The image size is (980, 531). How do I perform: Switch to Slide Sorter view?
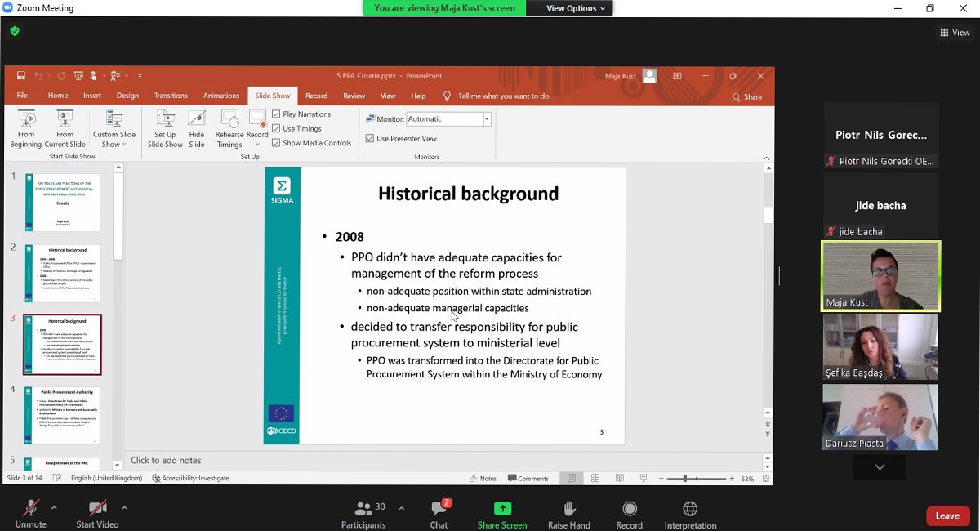[595, 478]
